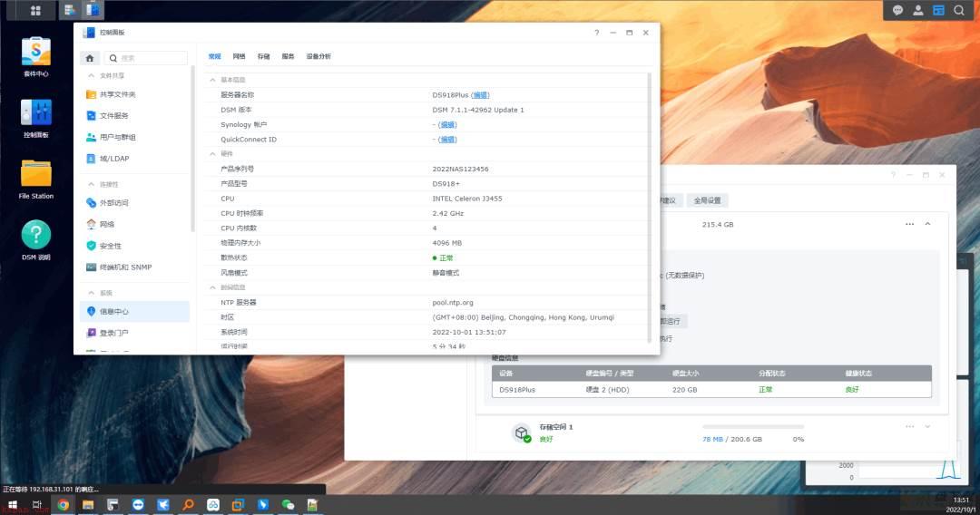Image resolution: width=980 pixels, height=515 pixels.
Task: Open the DSM top-bar search icon
Action: pyautogui.click(x=959, y=10)
